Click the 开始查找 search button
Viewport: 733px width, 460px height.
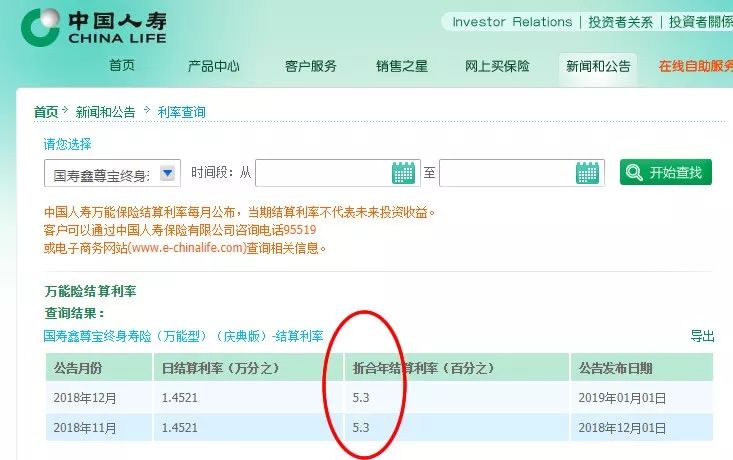pyautogui.click(x=666, y=172)
